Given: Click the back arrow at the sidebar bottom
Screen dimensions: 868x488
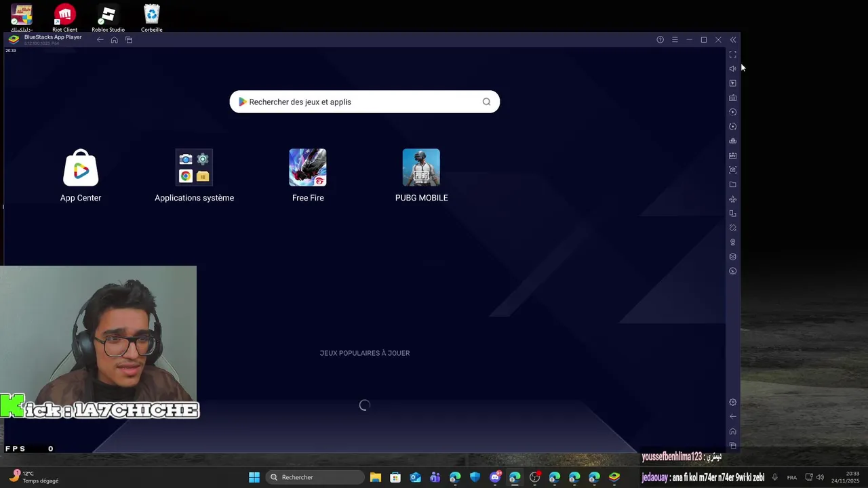Looking at the screenshot, I should click(x=732, y=417).
